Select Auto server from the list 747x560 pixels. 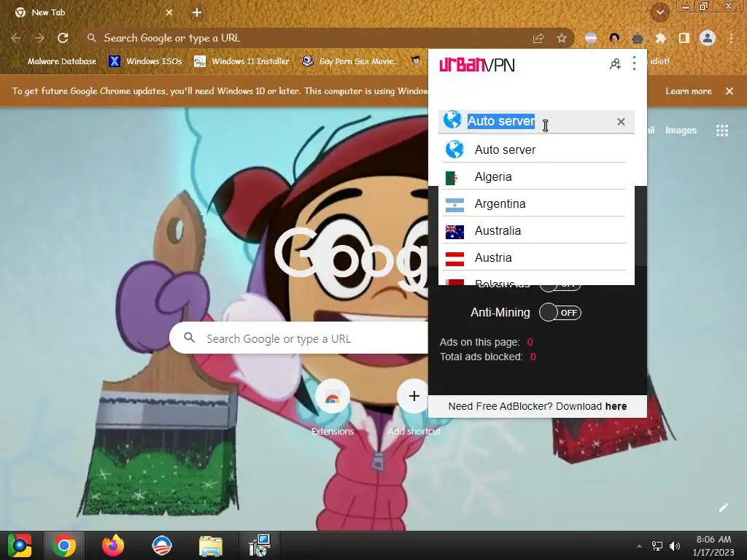click(x=534, y=149)
